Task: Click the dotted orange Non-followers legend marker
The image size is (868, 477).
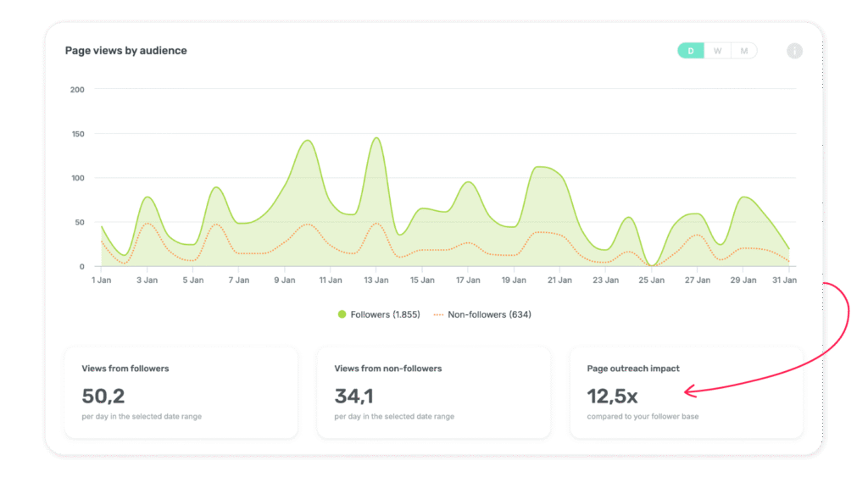Action: click(x=438, y=314)
